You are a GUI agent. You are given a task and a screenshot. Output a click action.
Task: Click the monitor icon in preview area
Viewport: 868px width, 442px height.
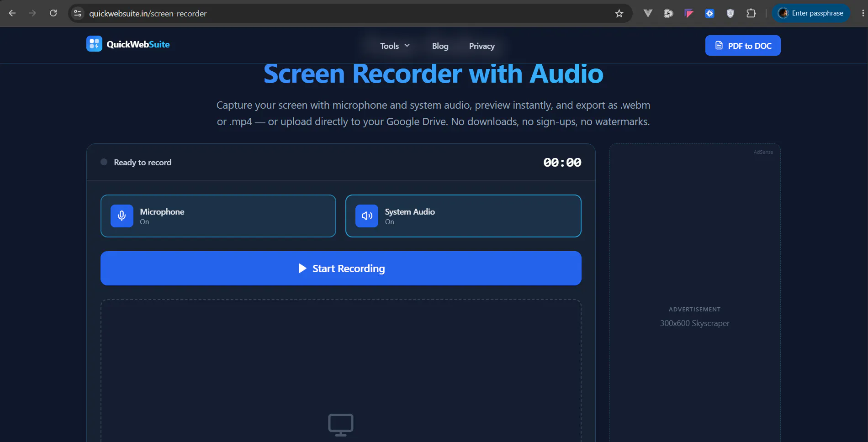tap(341, 425)
